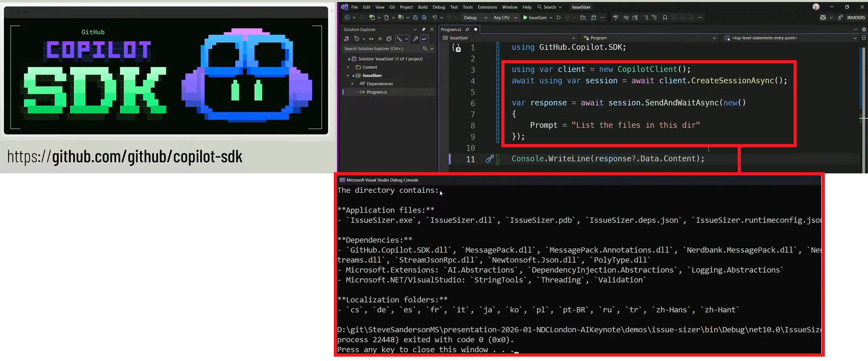This screenshot has height=361, width=868.
Task: Click the increase indent lines icon
Action: tap(645, 17)
